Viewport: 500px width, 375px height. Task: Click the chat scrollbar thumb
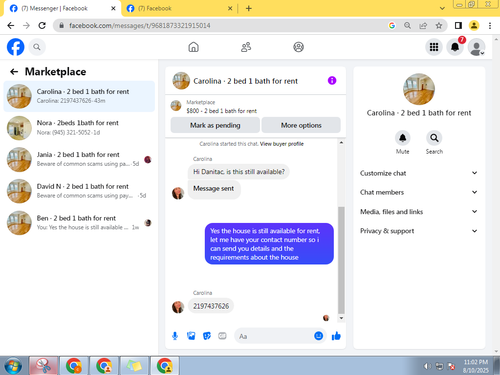341,260
